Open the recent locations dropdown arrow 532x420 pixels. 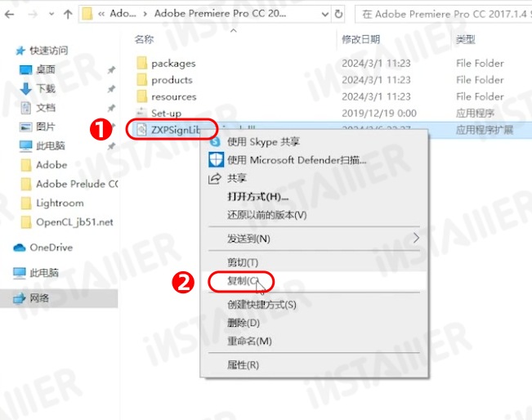pos(51,14)
